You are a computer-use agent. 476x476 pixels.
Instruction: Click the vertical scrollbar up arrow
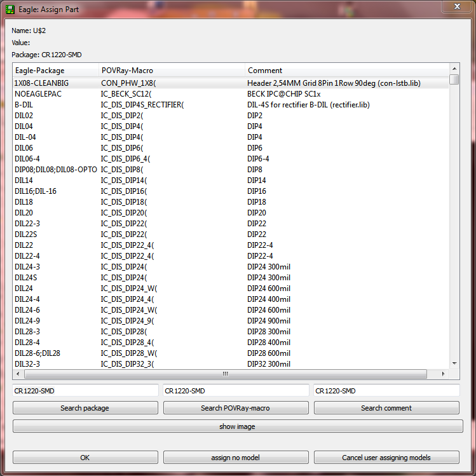pos(454,69)
